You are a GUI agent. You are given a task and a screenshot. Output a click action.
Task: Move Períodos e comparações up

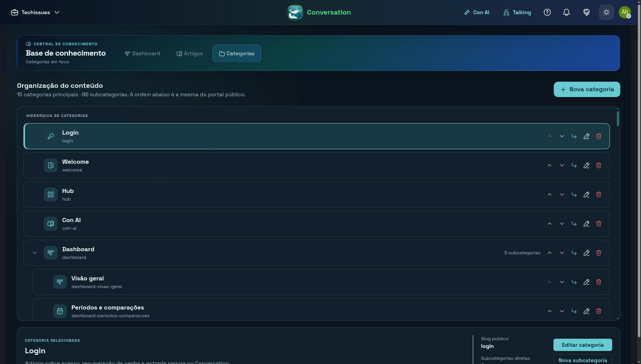(x=550, y=311)
